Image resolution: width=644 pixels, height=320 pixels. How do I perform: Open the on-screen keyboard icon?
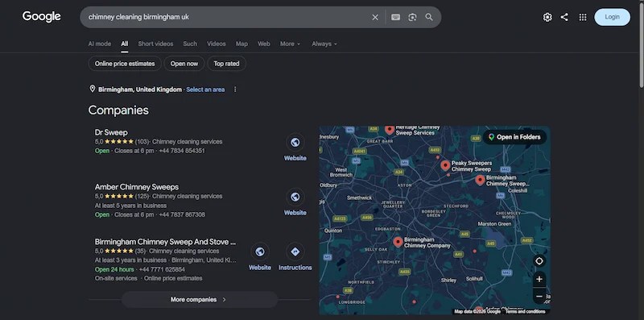pos(395,17)
